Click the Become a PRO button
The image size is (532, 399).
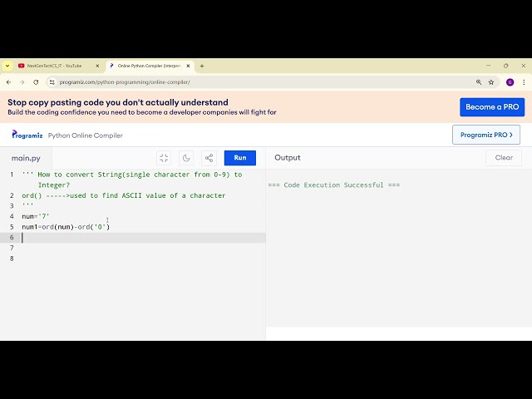click(492, 107)
